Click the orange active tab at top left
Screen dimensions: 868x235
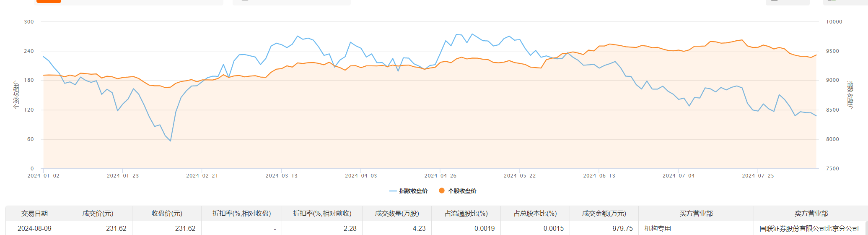49,1
